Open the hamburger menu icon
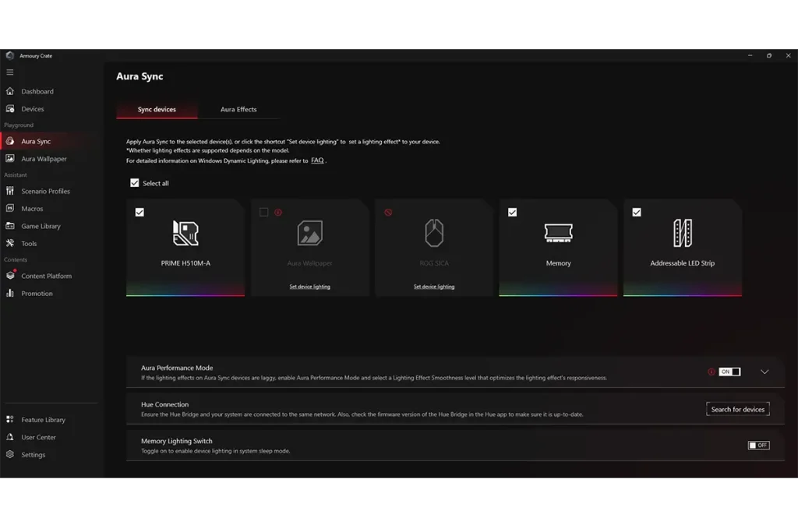This screenshot has height=532, width=798. [x=9, y=72]
